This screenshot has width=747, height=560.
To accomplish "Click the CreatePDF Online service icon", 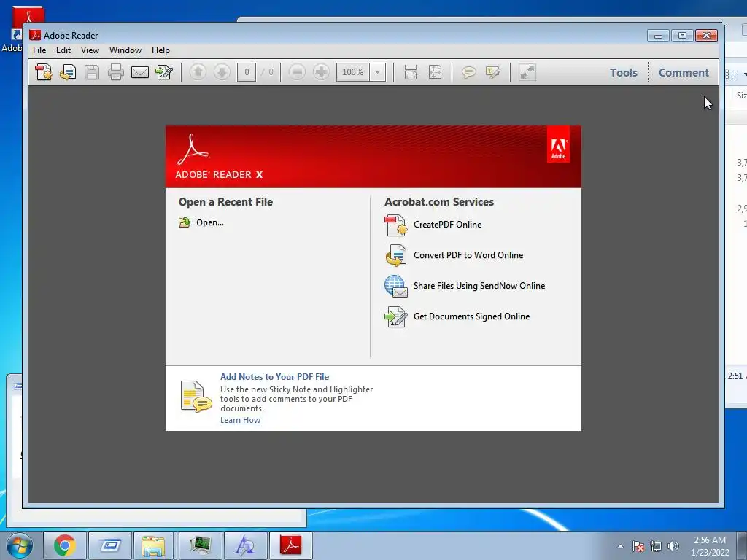I will pyautogui.click(x=395, y=225).
